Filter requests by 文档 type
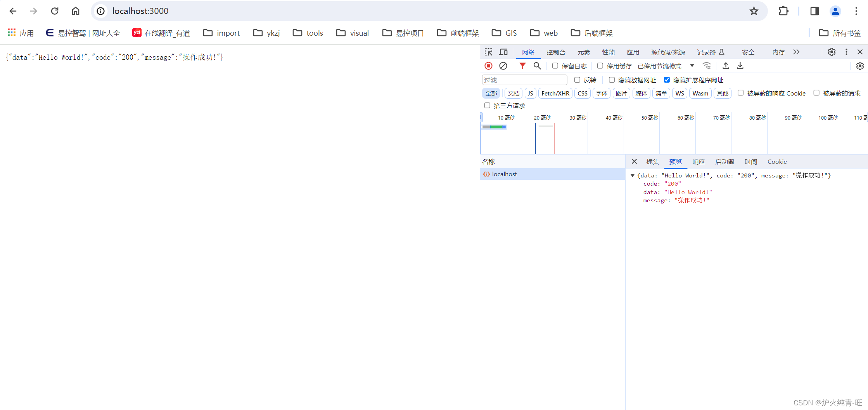 click(514, 93)
